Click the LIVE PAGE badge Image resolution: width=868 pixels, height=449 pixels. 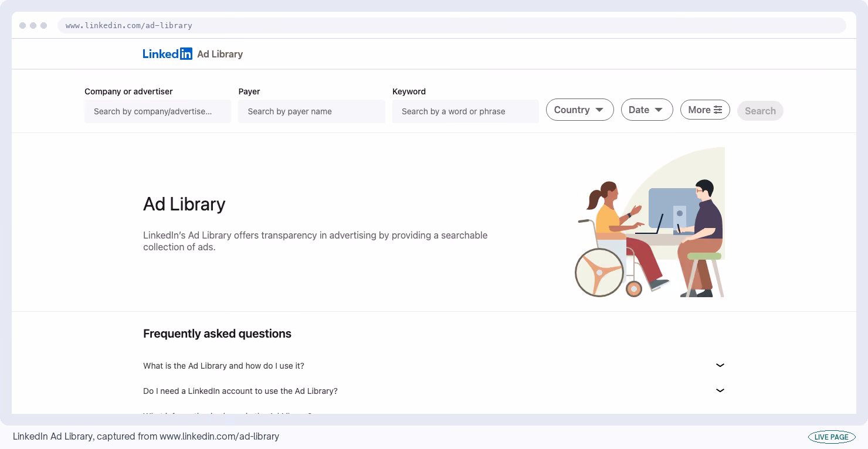click(832, 437)
